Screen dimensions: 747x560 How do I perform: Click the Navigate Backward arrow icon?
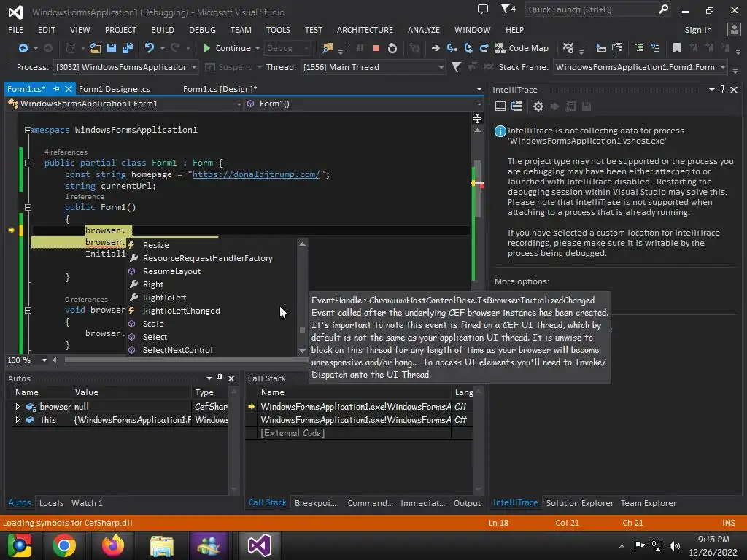pyautogui.click(x=23, y=48)
